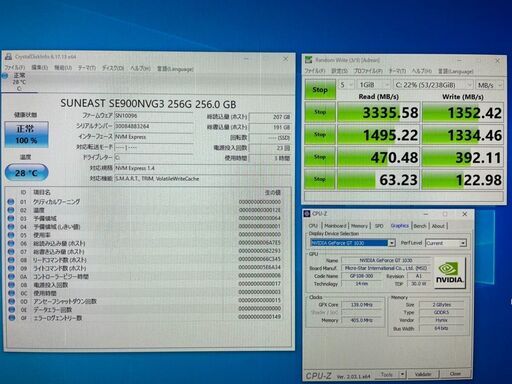The width and height of the screenshot is (512, 384).
Task: Click status icon for SMART row 0B
Action: click(x=11, y=285)
